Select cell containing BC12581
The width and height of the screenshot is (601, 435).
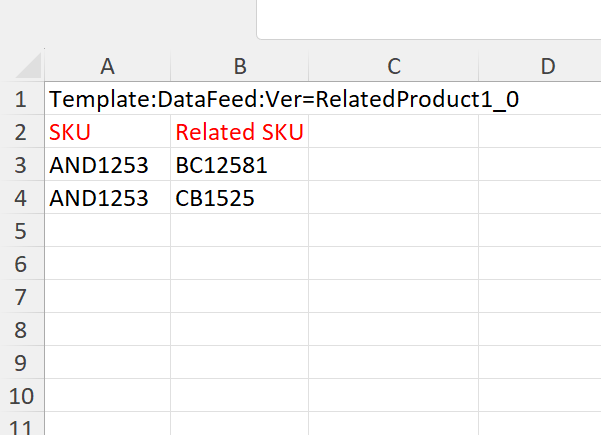pyautogui.click(x=240, y=164)
